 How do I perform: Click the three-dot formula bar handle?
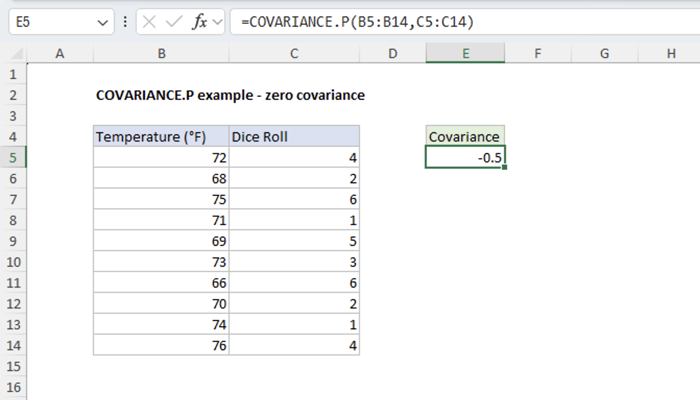pos(125,21)
